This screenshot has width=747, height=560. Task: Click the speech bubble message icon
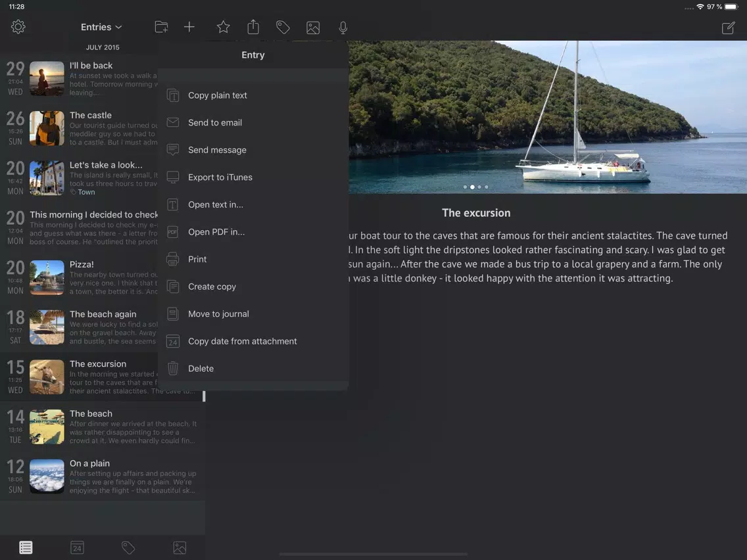pos(173,150)
